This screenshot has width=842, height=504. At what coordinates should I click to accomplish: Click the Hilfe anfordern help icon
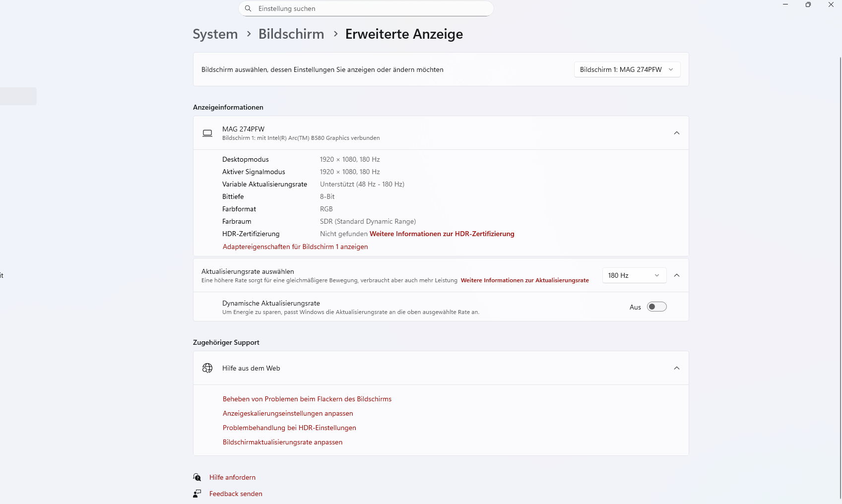click(197, 477)
